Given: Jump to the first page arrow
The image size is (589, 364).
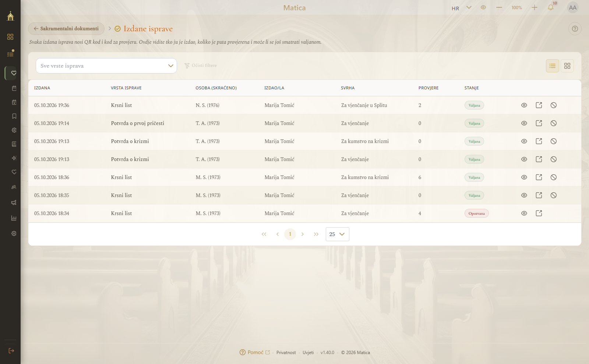Looking at the screenshot, I should point(264,234).
